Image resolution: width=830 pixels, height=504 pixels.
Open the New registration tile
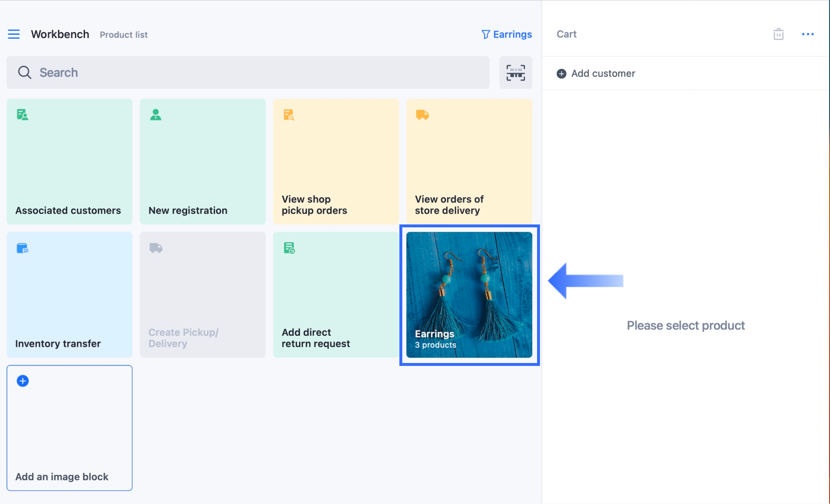pos(203,161)
